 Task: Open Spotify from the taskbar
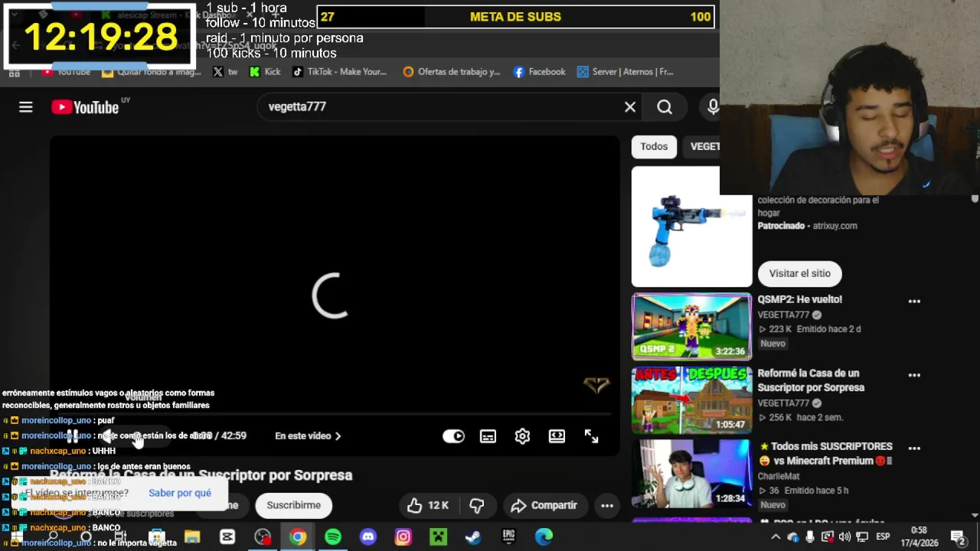333,537
